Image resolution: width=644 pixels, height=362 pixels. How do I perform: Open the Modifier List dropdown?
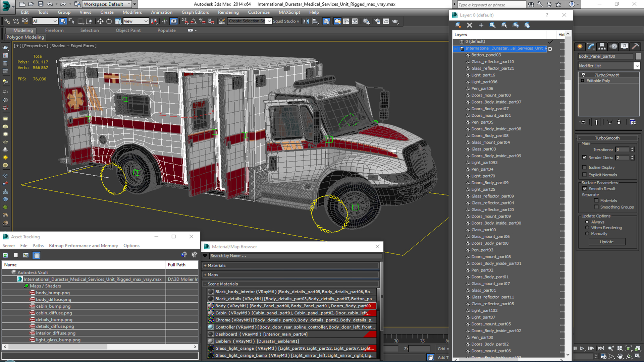(x=637, y=66)
